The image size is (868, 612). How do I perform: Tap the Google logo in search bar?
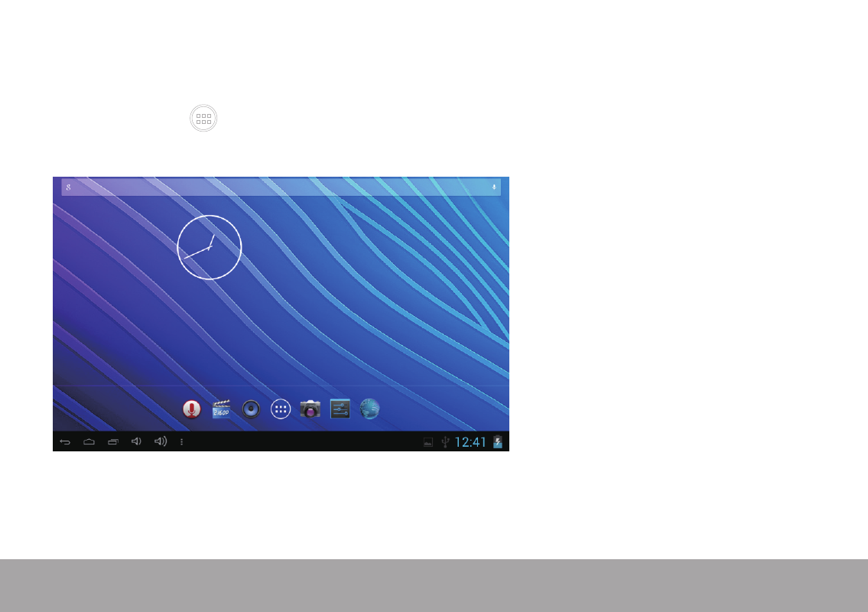pos(68,187)
